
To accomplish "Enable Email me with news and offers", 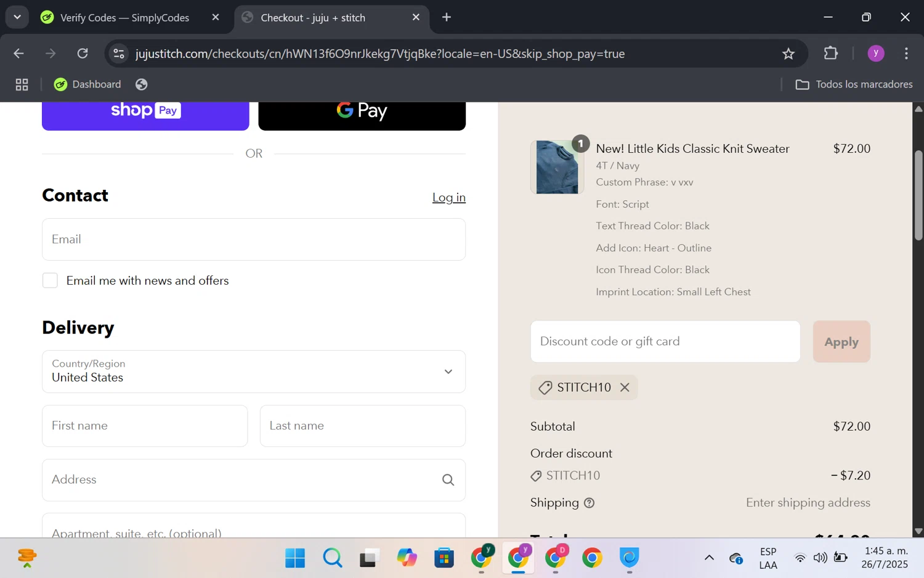I will 50,280.
